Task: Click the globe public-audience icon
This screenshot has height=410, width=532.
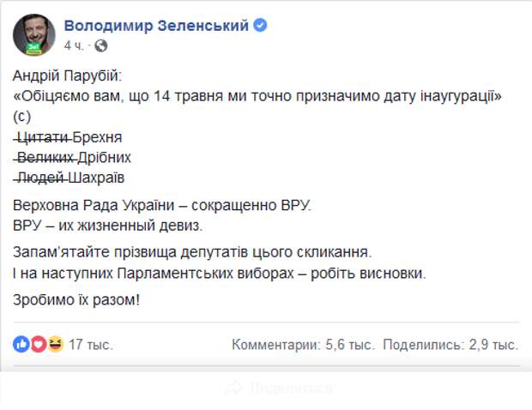Action: click(100, 45)
